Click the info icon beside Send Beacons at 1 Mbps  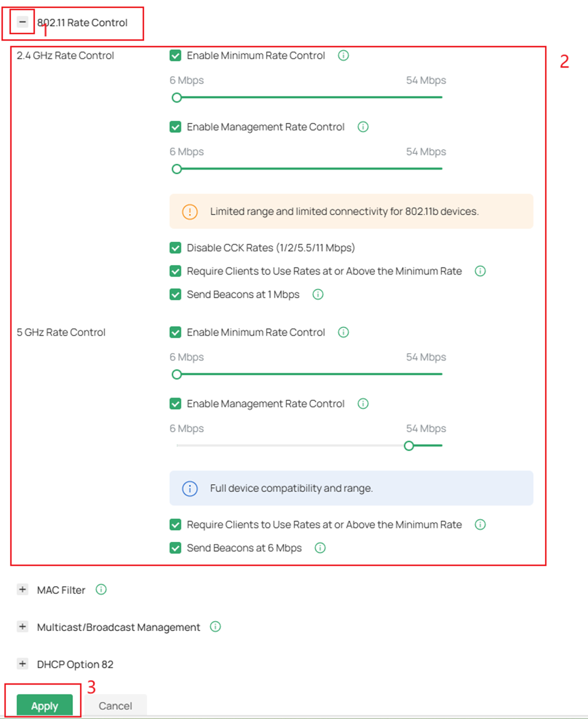317,294
